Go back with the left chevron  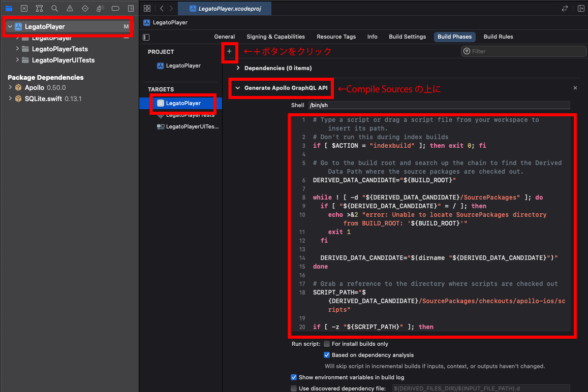click(162, 8)
